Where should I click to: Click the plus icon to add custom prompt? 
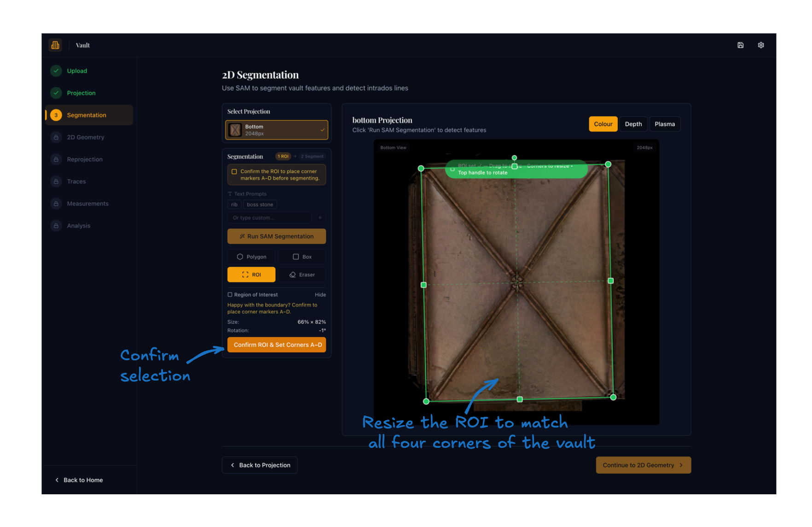click(x=320, y=217)
